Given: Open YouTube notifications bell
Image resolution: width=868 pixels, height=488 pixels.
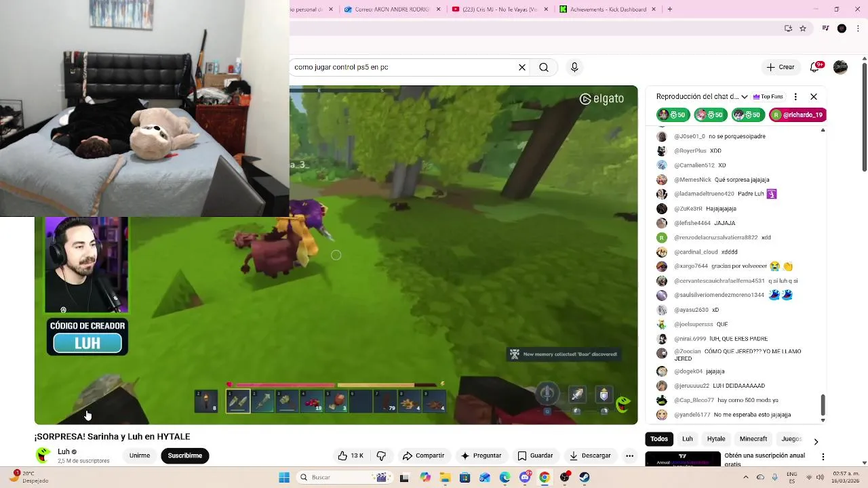Looking at the screenshot, I should coord(816,67).
